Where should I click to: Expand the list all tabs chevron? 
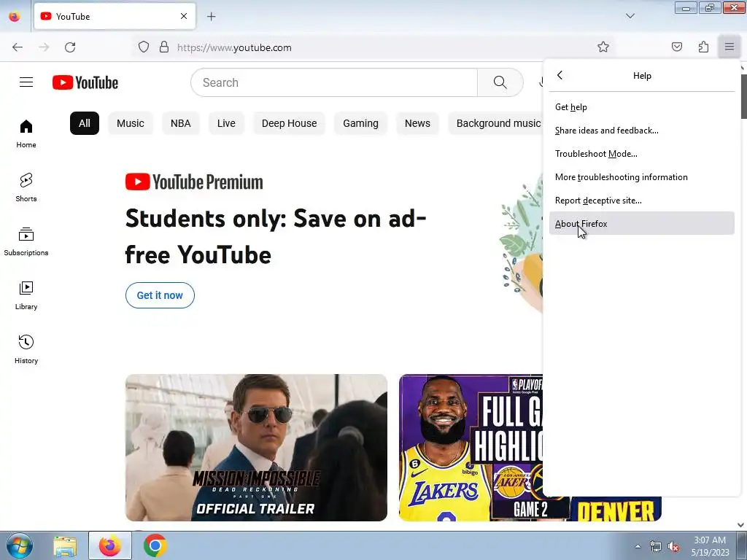630,16
